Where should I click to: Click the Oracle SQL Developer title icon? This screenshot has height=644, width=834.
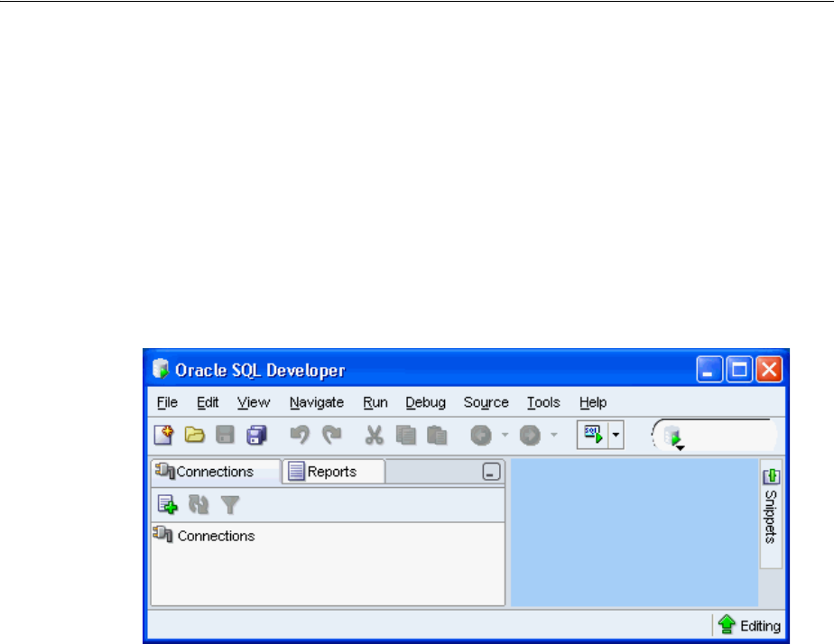pyautogui.click(x=161, y=368)
